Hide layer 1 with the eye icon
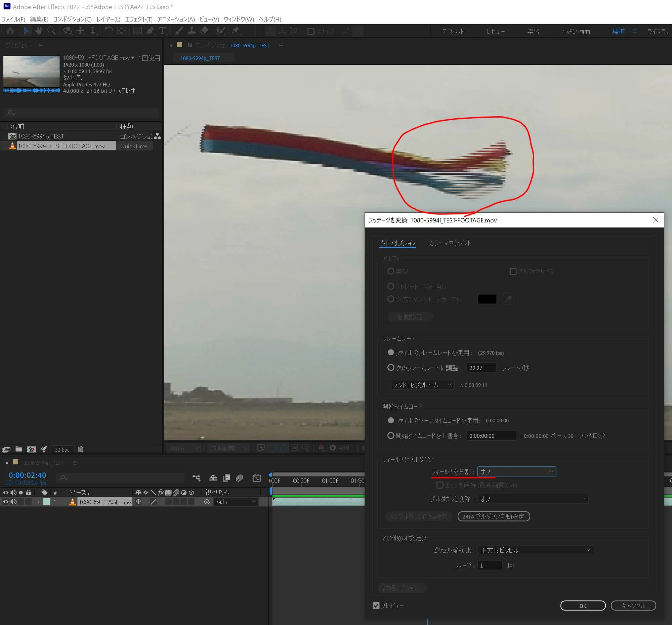Image resolution: width=672 pixels, height=625 pixels. [6, 502]
